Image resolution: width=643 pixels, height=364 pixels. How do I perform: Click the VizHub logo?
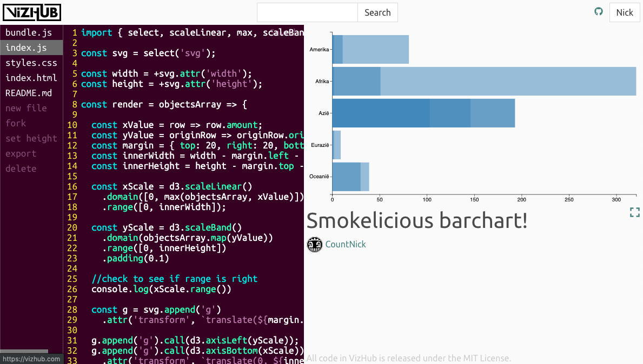[32, 12]
